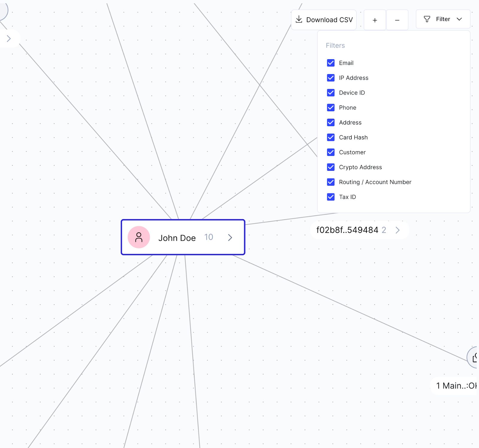This screenshot has width=479, height=448.
Task: Toggle the Device ID filter checkbox
Action: click(x=331, y=93)
